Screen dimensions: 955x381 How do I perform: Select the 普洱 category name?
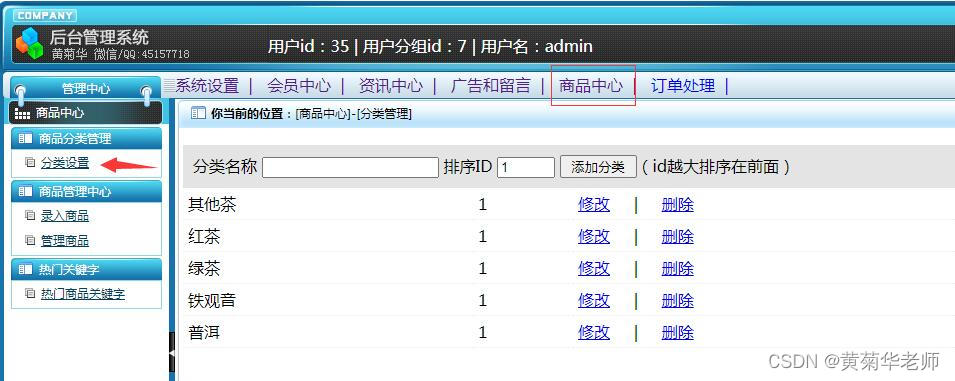(x=204, y=332)
